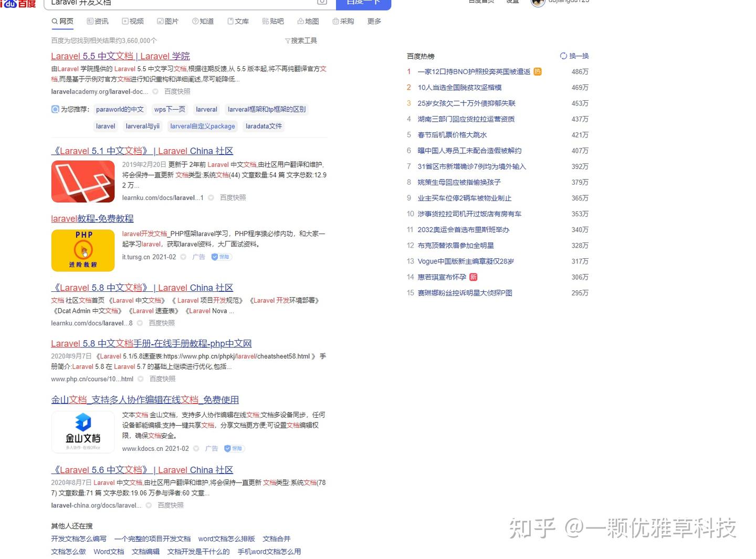Open the Laravel 5.5 中文文档 link
756x559 pixels.
[x=120, y=56]
